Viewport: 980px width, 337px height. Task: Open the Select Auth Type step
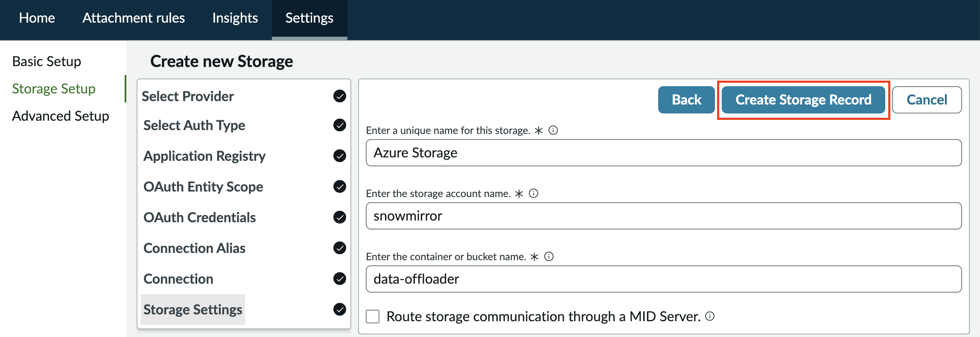point(194,125)
